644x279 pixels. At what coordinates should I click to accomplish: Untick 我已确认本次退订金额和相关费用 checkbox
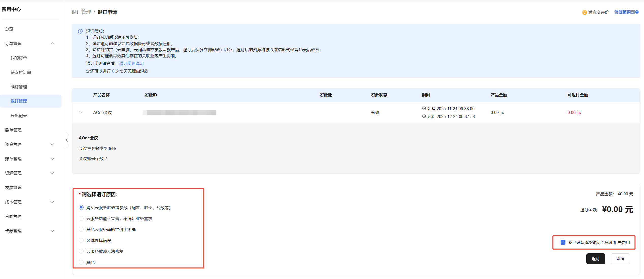tap(563, 242)
